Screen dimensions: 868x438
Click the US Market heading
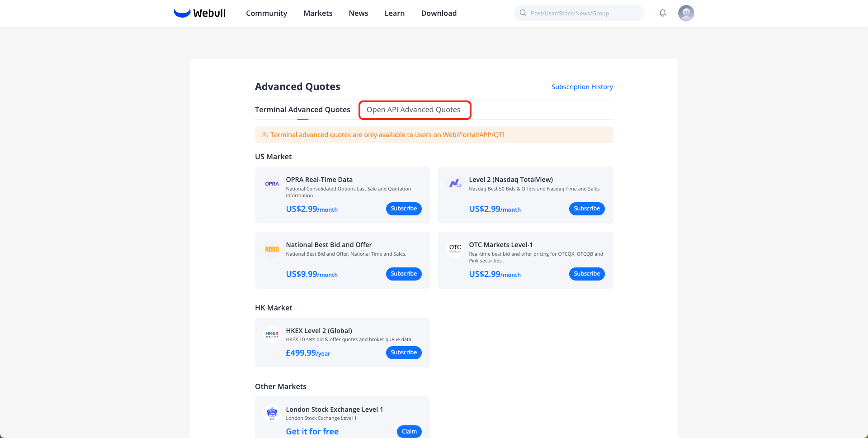[x=273, y=157]
